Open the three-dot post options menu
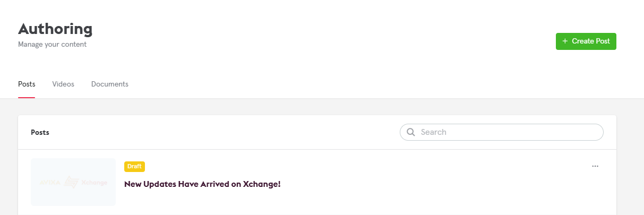This screenshot has width=644, height=215. pos(595,166)
